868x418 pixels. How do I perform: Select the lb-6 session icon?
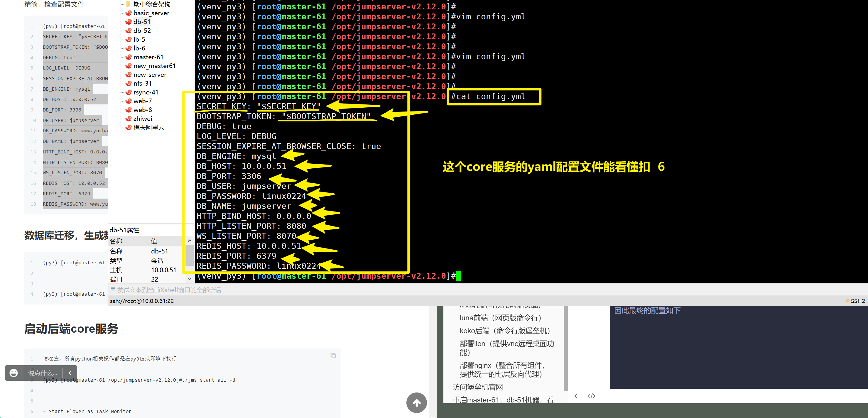pyautogui.click(x=128, y=48)
